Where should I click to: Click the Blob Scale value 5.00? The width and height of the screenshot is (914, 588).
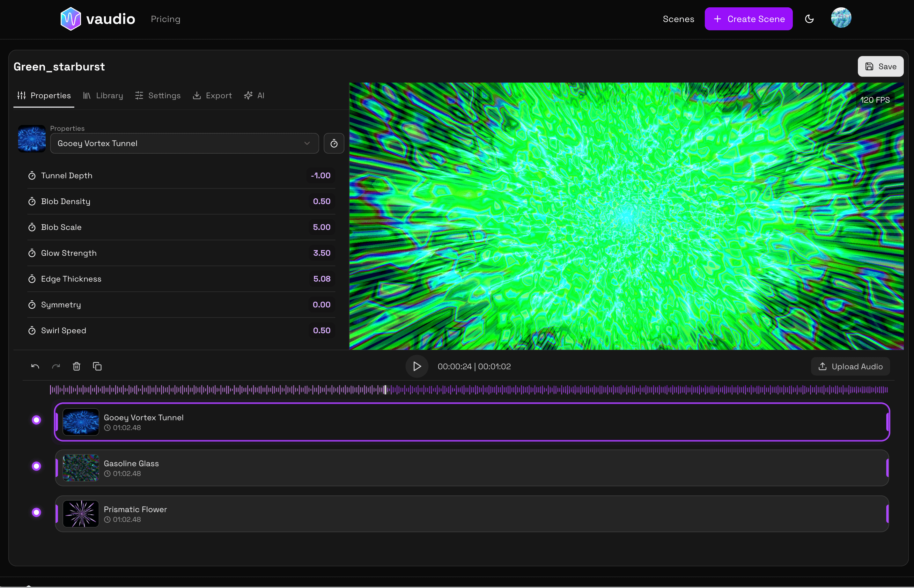point(321,227)
